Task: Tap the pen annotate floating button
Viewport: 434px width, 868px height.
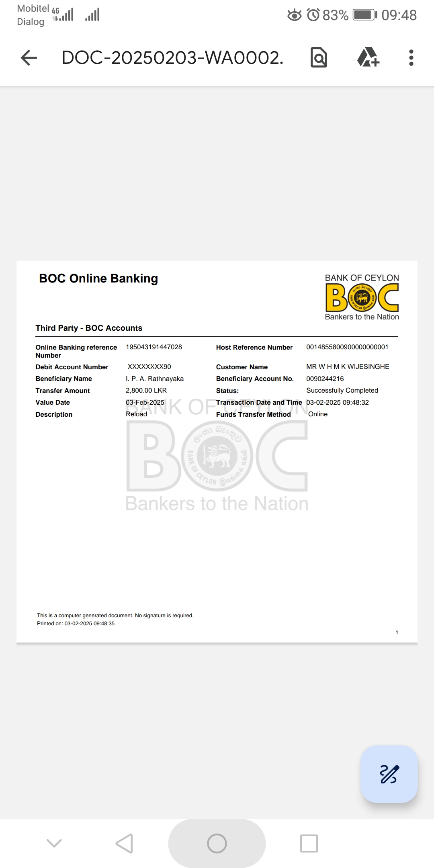Action: coord(389,774)
